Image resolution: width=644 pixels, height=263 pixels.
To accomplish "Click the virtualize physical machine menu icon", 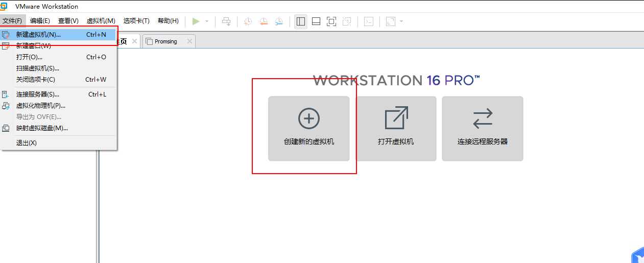I will coord(6,106).
